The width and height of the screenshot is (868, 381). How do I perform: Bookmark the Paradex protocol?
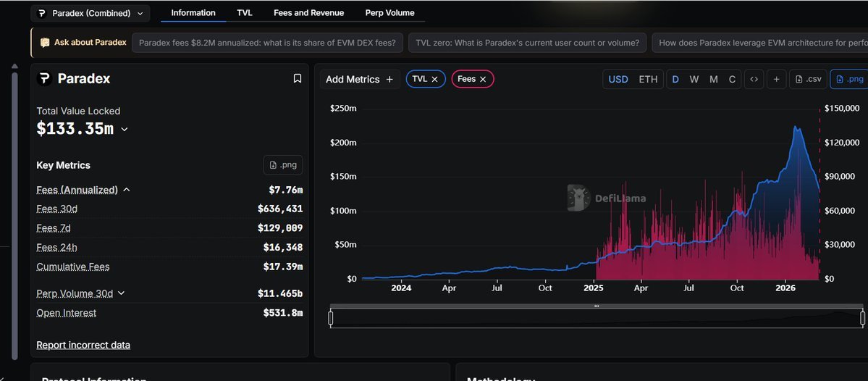click(298, 79)
